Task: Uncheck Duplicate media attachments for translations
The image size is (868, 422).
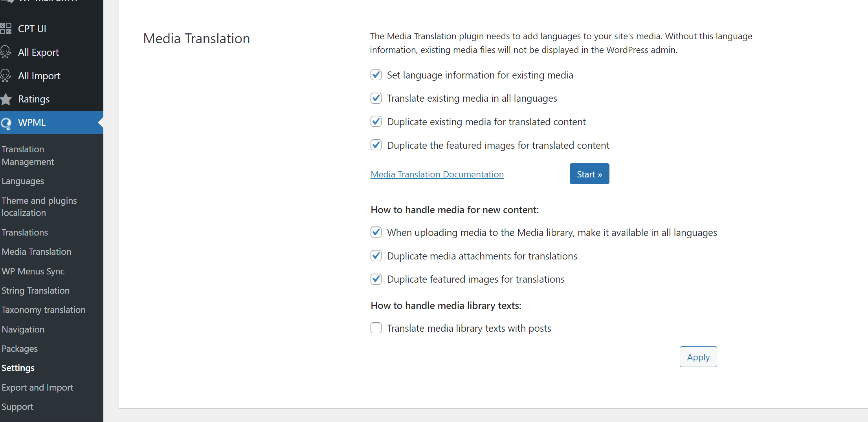Action: click(376, 256)
